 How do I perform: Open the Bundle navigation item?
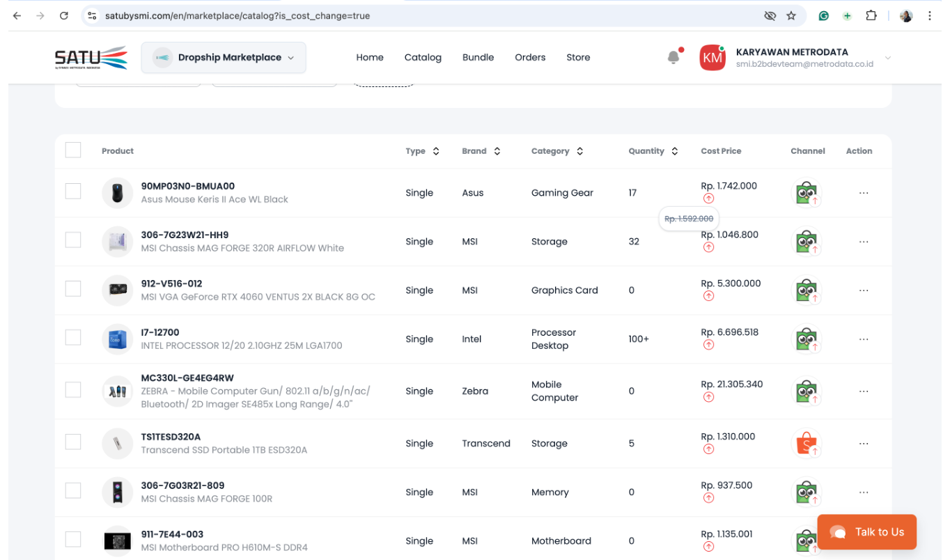tap(478, 58)
